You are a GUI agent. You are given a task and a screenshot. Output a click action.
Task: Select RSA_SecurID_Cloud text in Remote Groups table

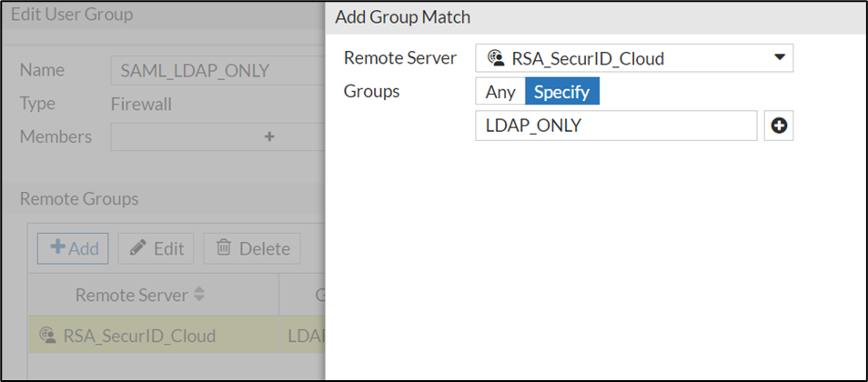coord(139,336)
